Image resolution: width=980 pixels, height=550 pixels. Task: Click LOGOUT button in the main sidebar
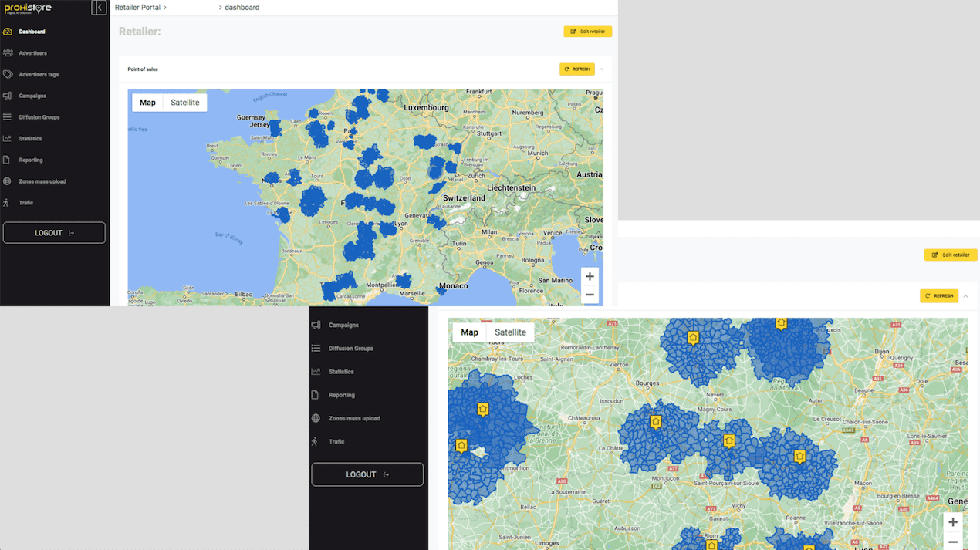tap(54, 233)
